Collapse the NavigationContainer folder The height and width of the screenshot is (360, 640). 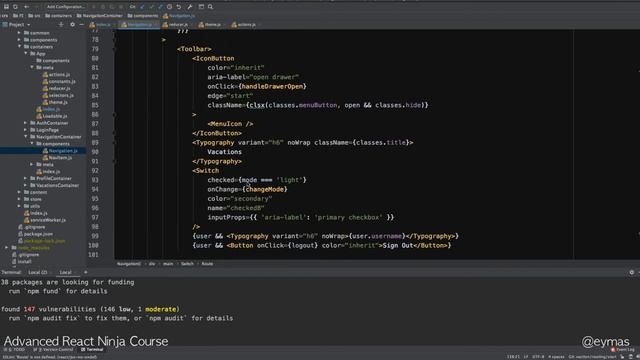26,137
